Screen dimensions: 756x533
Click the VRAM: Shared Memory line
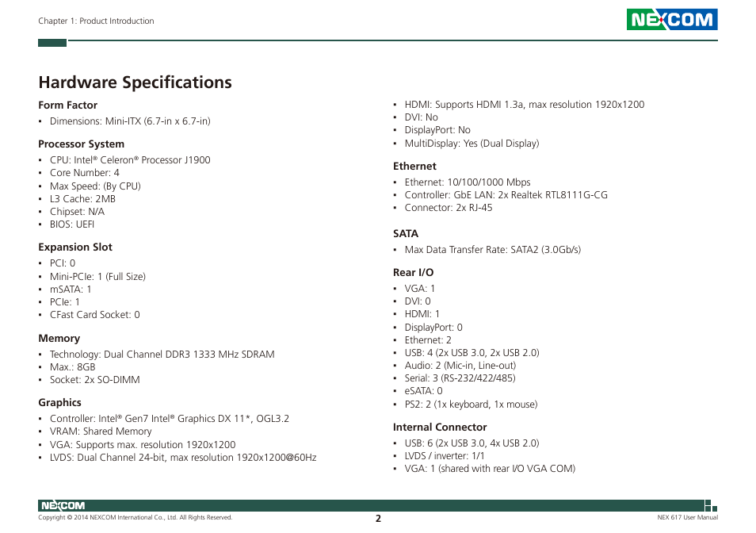point(101,431)
